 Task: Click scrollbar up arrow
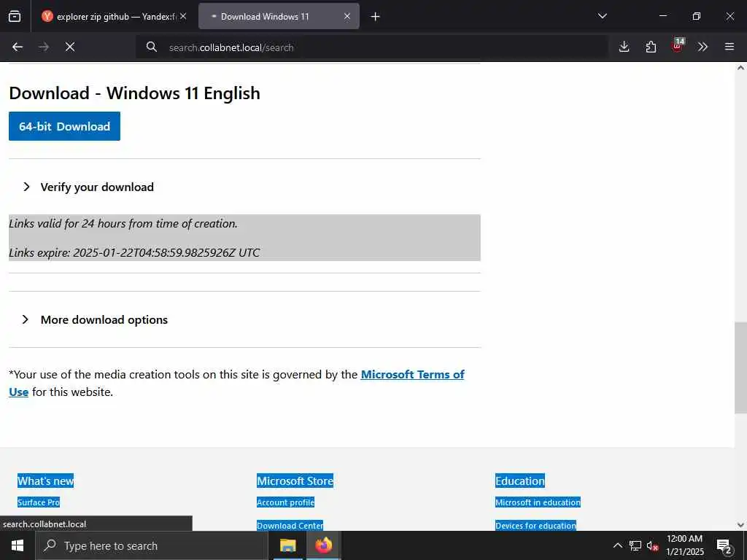[740, 68]
